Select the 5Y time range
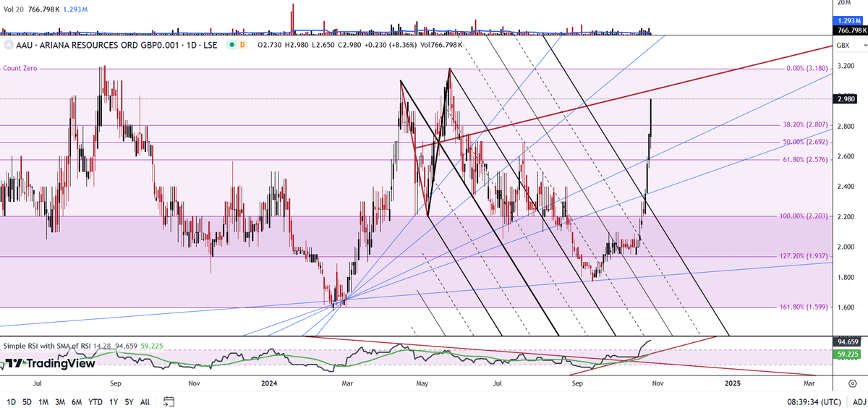The height and width of the screenshot is (408, 868). tap(129, 401)
